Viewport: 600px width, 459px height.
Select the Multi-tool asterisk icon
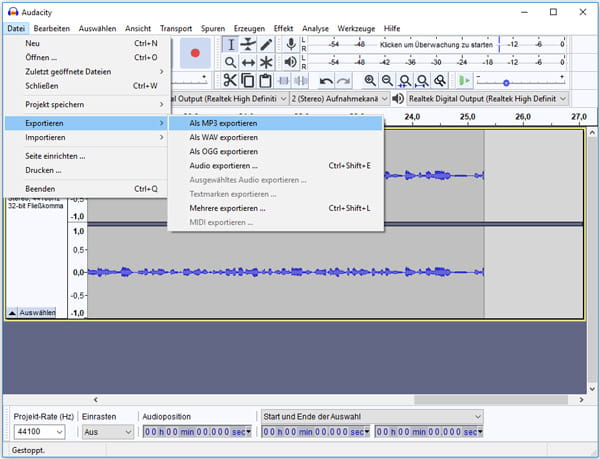266,62
